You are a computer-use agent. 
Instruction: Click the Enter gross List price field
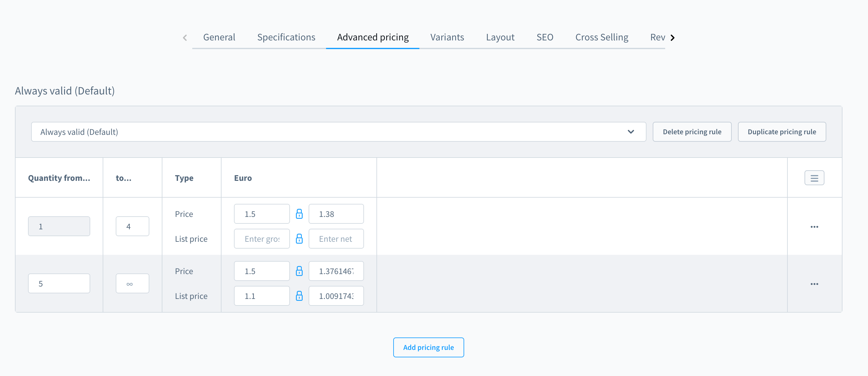(x=262, y=239)
